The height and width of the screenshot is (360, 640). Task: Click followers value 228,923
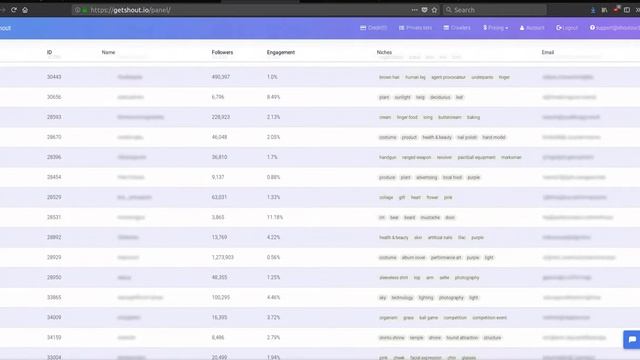pos(220,117)
